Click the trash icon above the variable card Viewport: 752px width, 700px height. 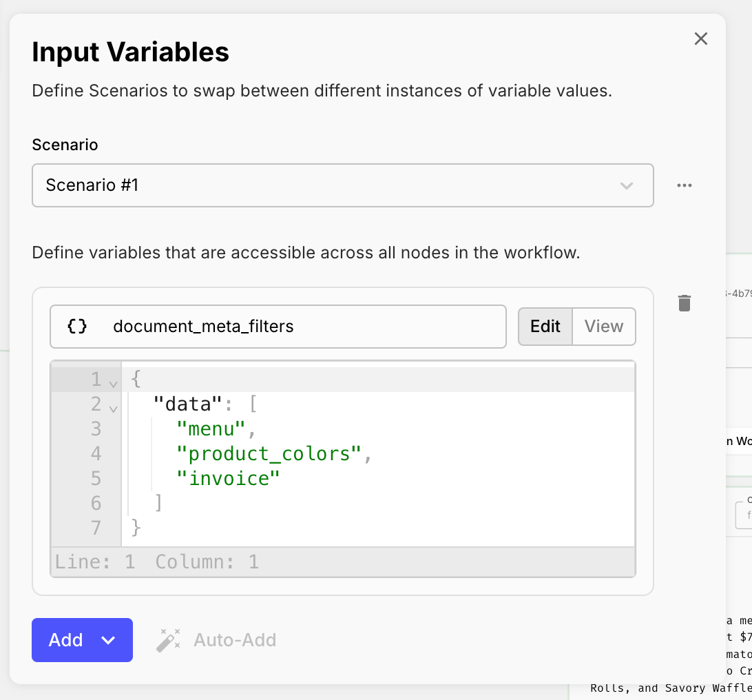click(684, 303)
